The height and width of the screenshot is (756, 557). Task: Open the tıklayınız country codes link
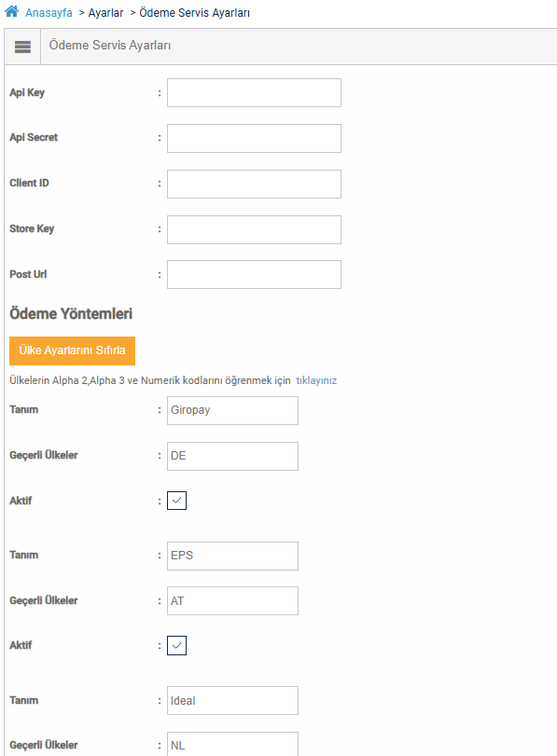(316, 380)
